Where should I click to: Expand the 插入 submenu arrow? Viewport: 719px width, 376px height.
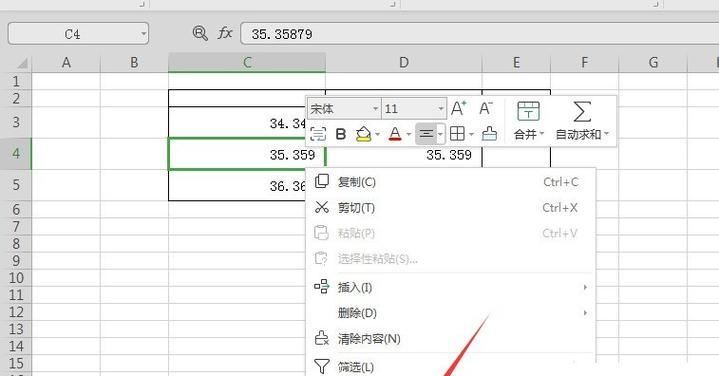pyautogui.click(x=585, y=287)
